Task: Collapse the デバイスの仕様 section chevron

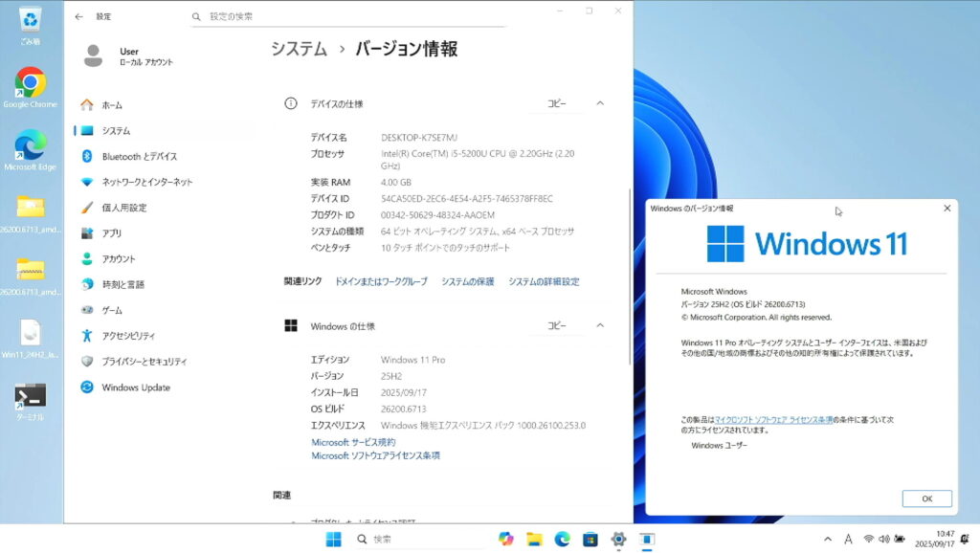Action: click(600, 103)
